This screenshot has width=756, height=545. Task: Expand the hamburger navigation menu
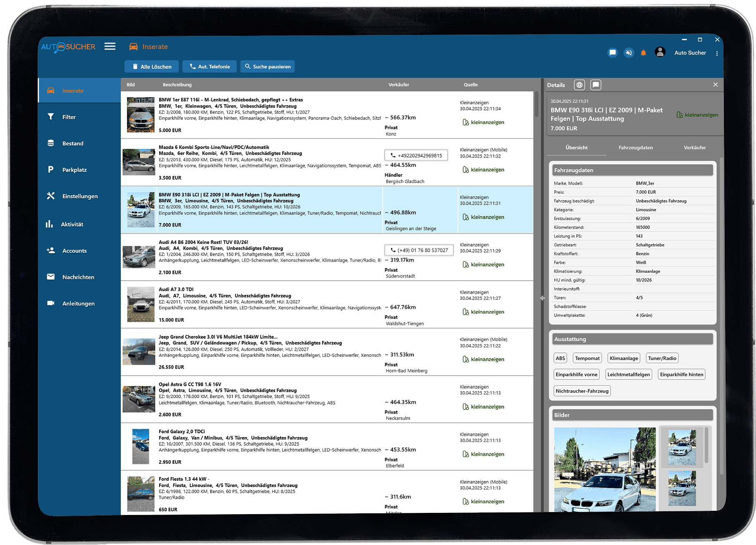click(x=110, y=46)
